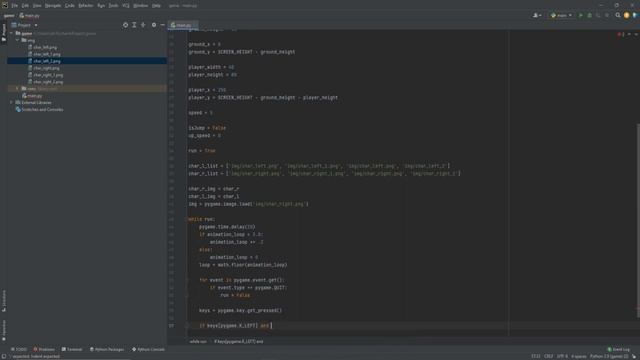This screenshot has width=640, height=360.
Task: Click the Stop process icon
Action: pyautogui.click(x=607, y=16)
